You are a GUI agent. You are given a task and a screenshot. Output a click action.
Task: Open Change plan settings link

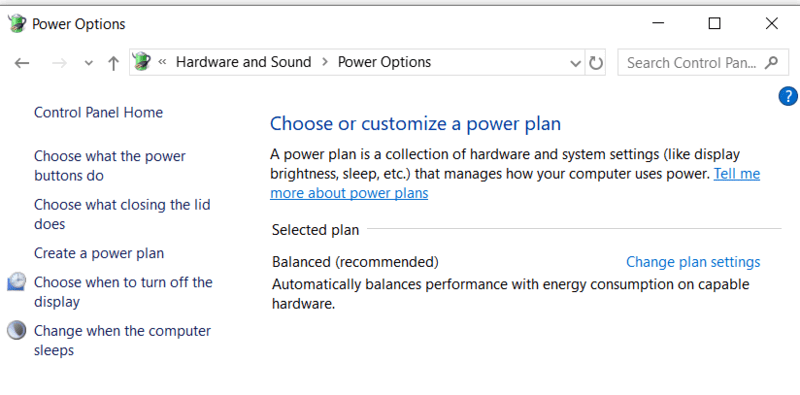(693, 262)
